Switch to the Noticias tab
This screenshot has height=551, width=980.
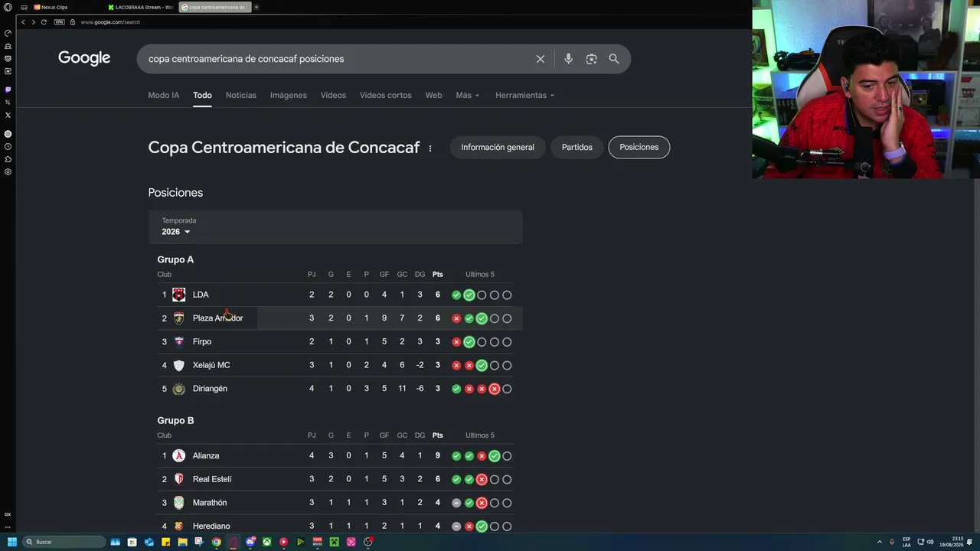pyautogui.click(x=241, y=96)
